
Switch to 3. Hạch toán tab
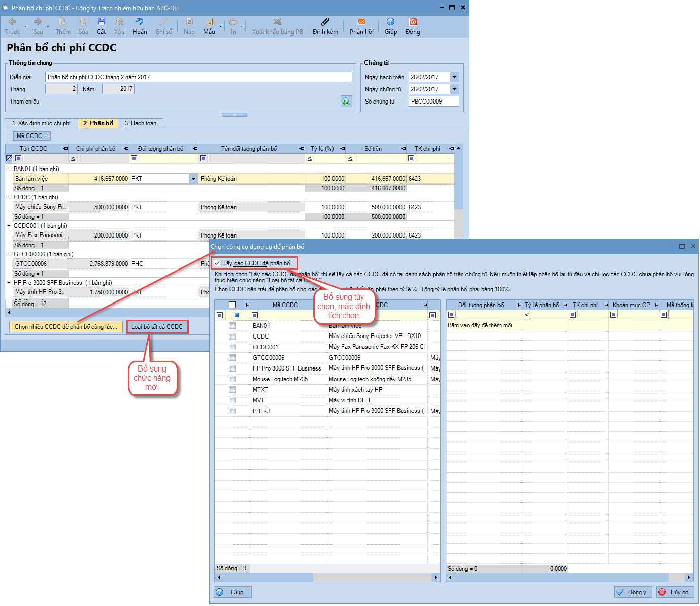141,123
